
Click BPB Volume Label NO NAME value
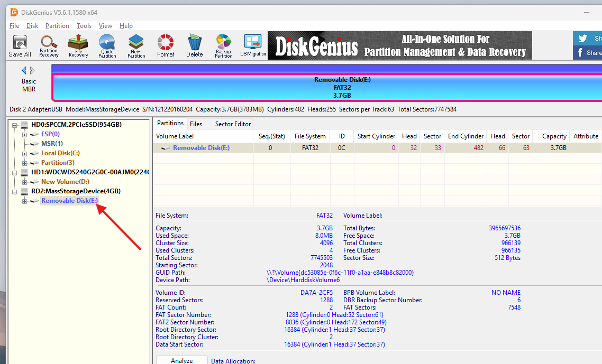(506, 292)
